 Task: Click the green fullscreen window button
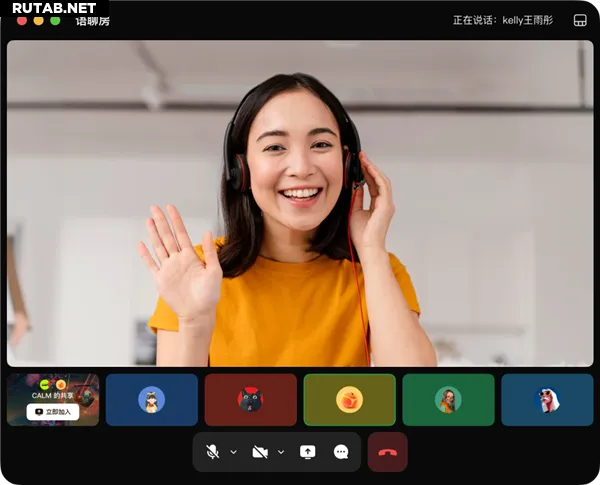click(x=55, y=20)
